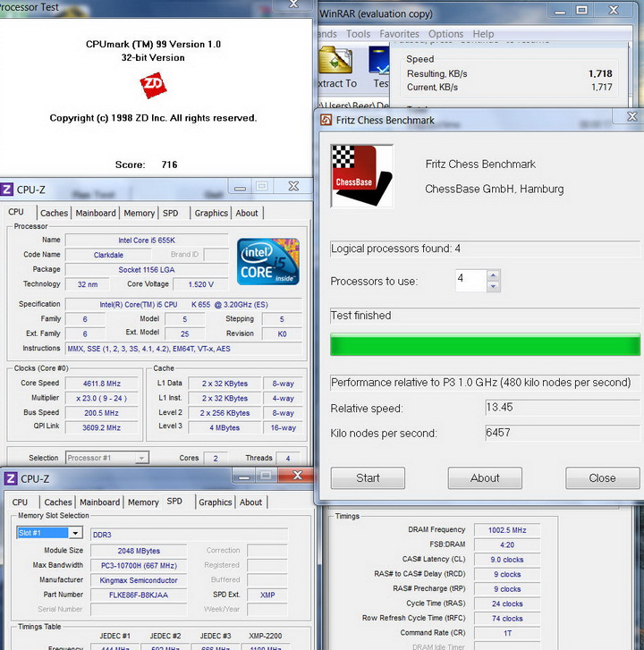Click the FSB:DRAM value 4:20

(507, 544)
